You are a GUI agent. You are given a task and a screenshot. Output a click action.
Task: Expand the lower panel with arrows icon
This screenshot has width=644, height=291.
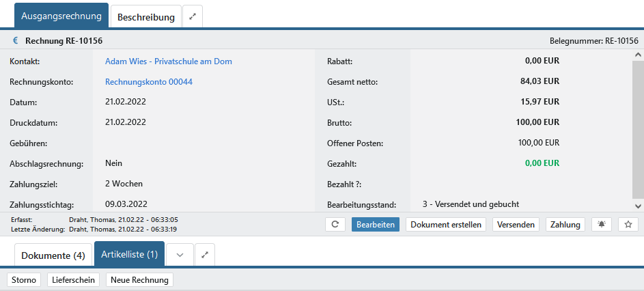(x=205, y=255)
